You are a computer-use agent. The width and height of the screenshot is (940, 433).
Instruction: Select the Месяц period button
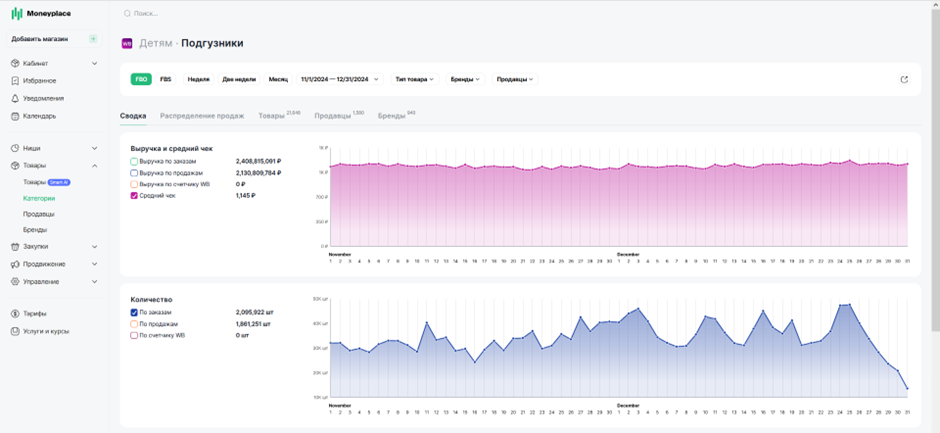[x=278, y=79]
